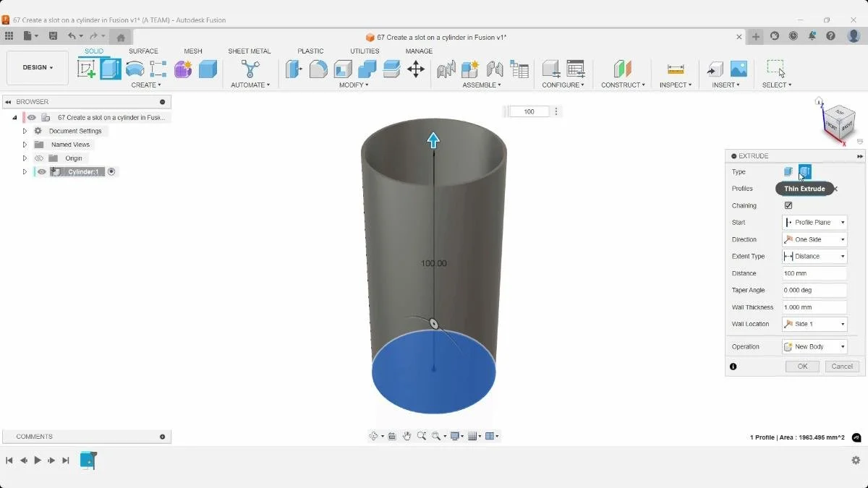
Task: Switch to the MESH tab
Action: (193, 51)
